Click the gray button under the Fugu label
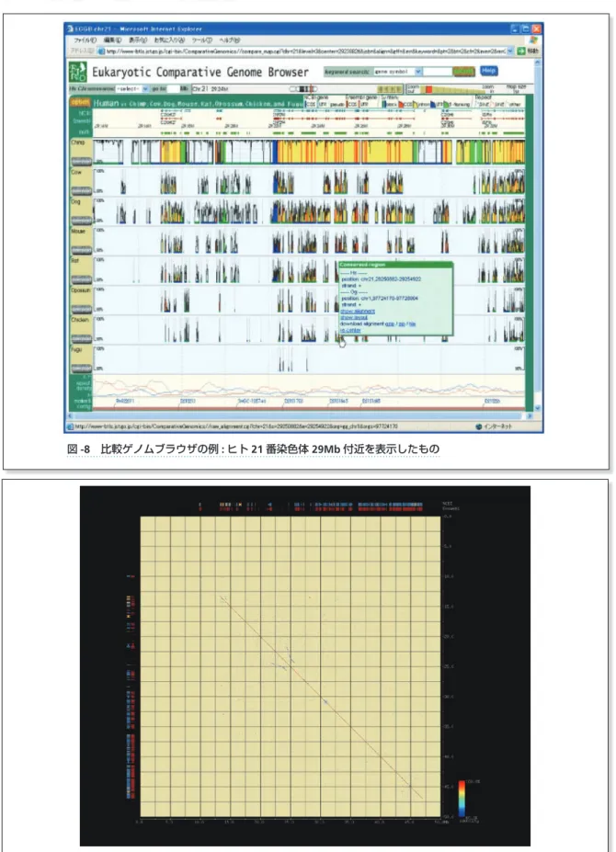Viewport: 616px width, 852px height. pos(82,368)
